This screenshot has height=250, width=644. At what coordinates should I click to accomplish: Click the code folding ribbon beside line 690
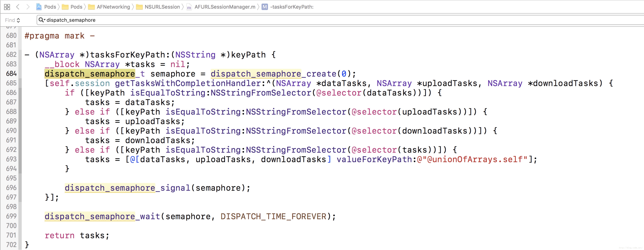coord(20,131)
